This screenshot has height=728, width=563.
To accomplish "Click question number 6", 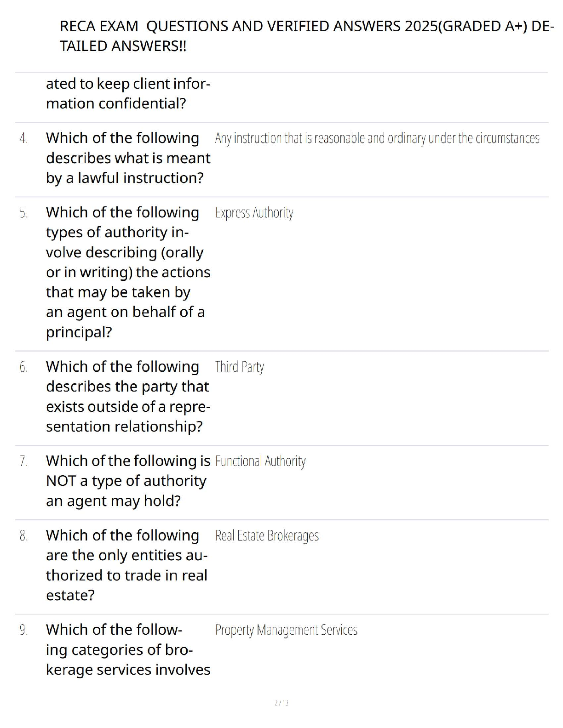I will pos(23,367).
